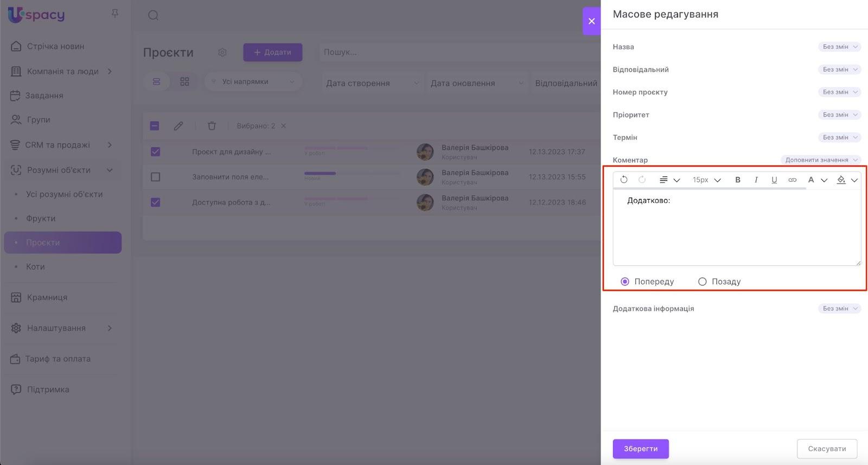Click the undo icon in comment editor
This screenshot has height=465, width=868.
click(x=624, y=180)
